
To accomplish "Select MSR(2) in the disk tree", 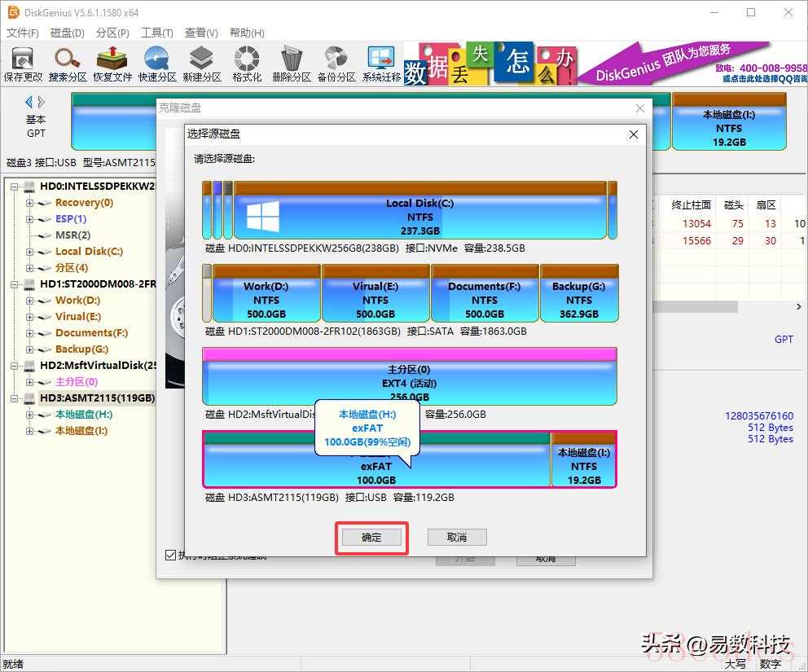I will 72,235.
